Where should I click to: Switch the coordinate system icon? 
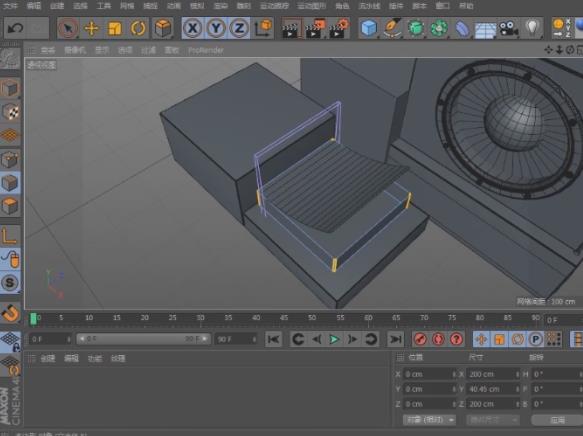(263, 28)
